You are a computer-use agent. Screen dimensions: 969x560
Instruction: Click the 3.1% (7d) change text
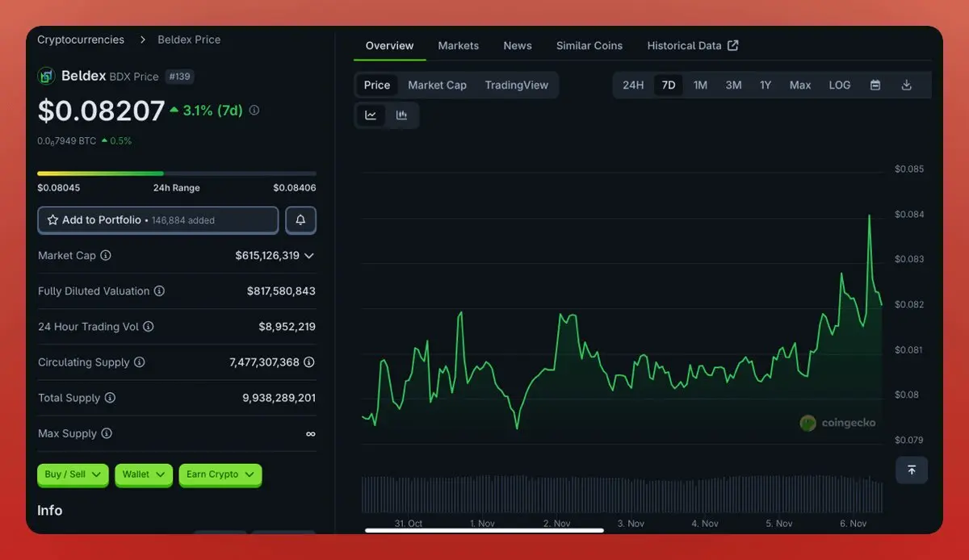pos(212,111)
